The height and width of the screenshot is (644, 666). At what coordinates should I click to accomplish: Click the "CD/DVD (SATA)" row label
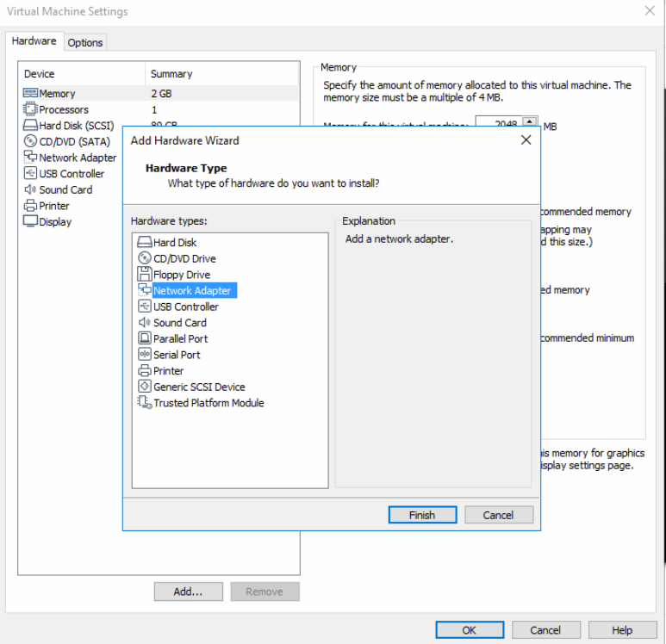[x=74, y=141]
